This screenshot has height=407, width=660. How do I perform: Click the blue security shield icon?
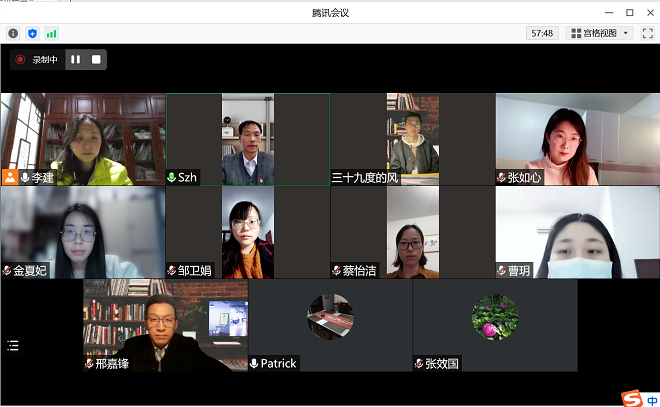pos(32,33)
